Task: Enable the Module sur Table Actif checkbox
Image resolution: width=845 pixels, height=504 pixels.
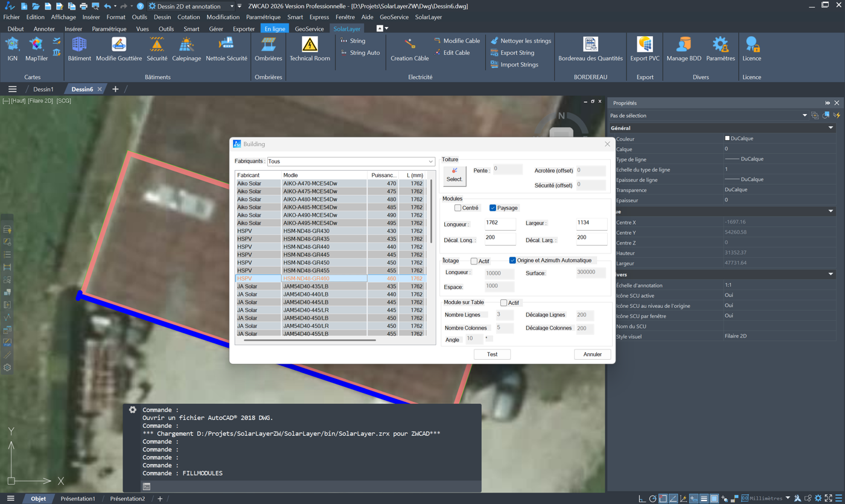Action: pos(503,303)
